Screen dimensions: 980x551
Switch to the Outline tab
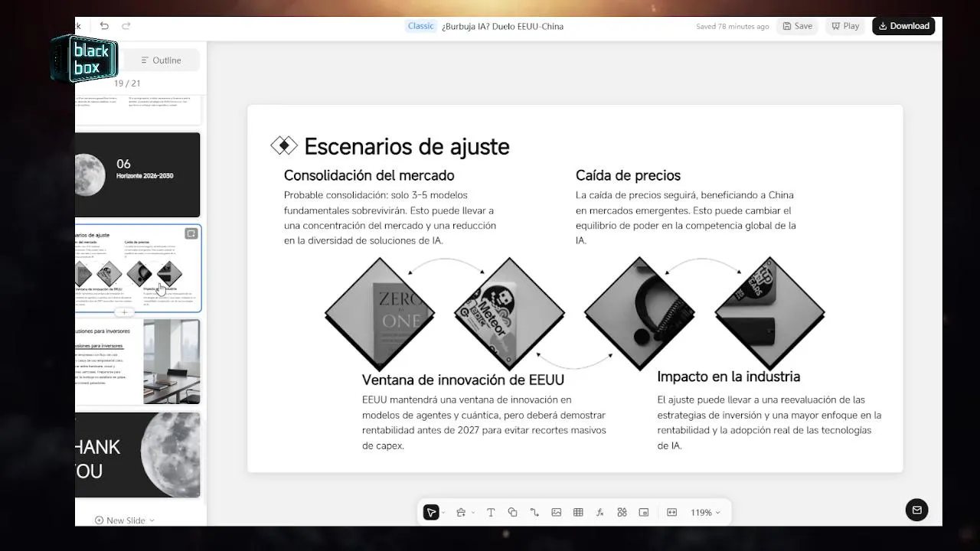pos(162,60)
